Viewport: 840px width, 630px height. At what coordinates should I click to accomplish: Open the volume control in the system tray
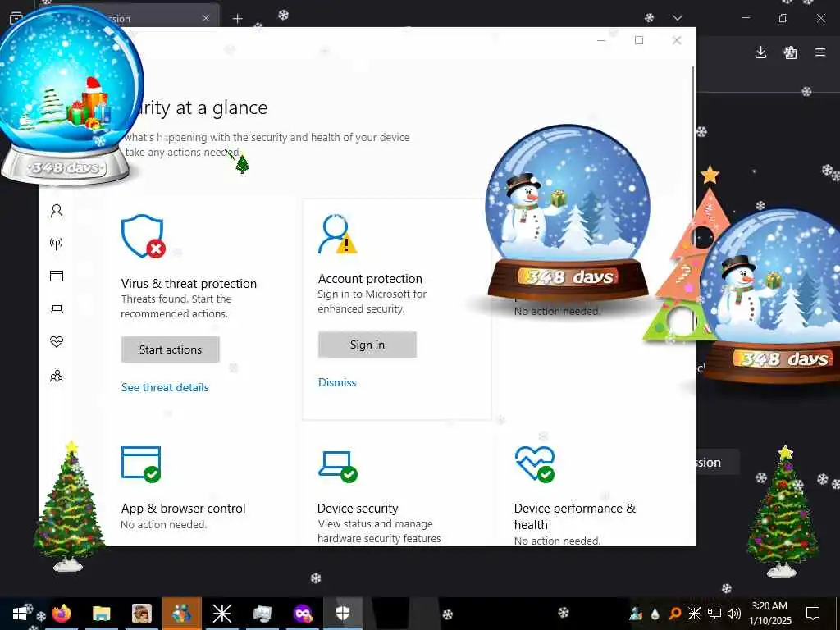(x=734, y=614)
